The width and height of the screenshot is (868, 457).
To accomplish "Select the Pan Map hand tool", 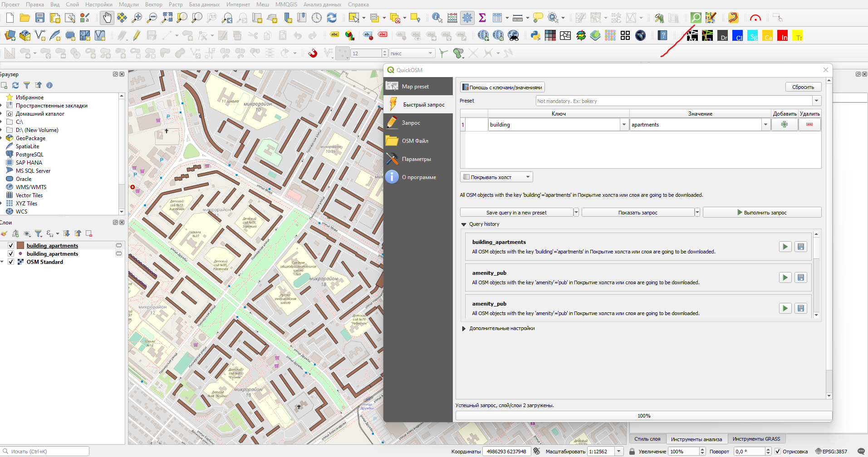I will pos(107,18).
